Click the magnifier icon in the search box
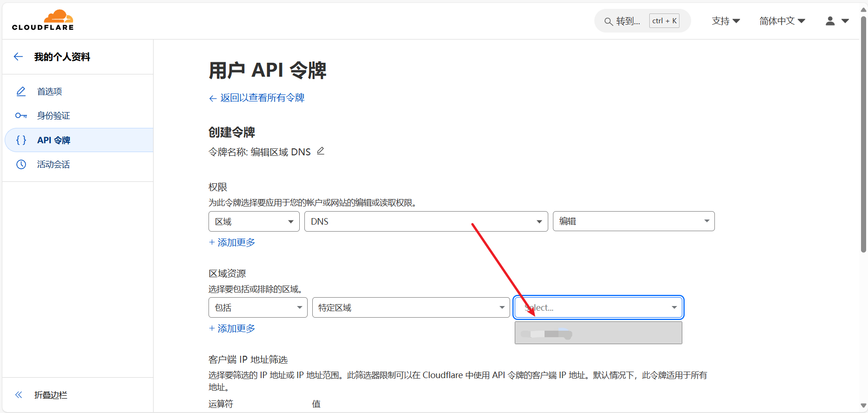The width and height of the screenshot is (868, 413). pos(608,21)
